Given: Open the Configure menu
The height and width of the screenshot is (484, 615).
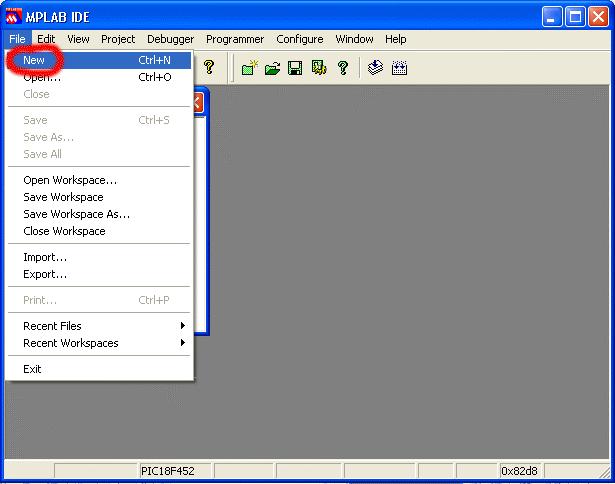Looking at the screenshot, I should tap(300, 39).
